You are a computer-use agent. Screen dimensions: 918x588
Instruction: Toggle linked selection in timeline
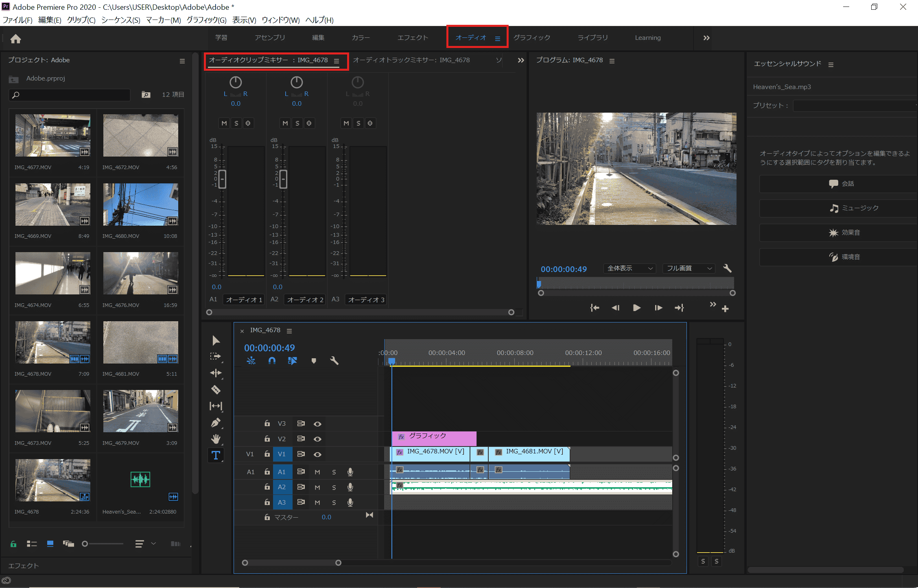pyautogui.click(x=293, y=361)
